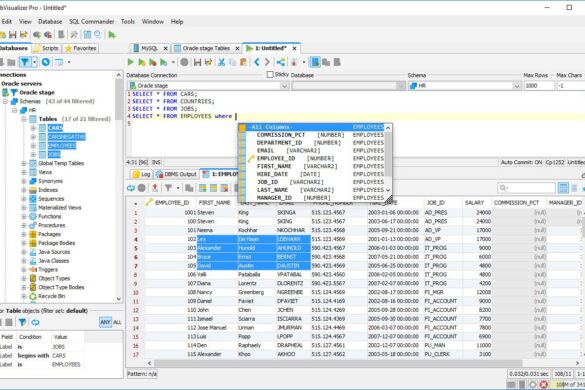Open the Log tab

(142, 174)
